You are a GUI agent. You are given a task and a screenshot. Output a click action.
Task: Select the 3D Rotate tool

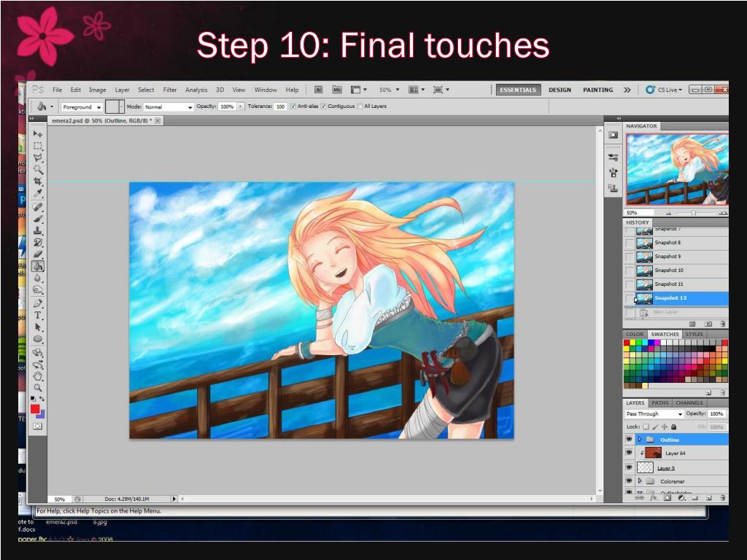coord(38,353)
